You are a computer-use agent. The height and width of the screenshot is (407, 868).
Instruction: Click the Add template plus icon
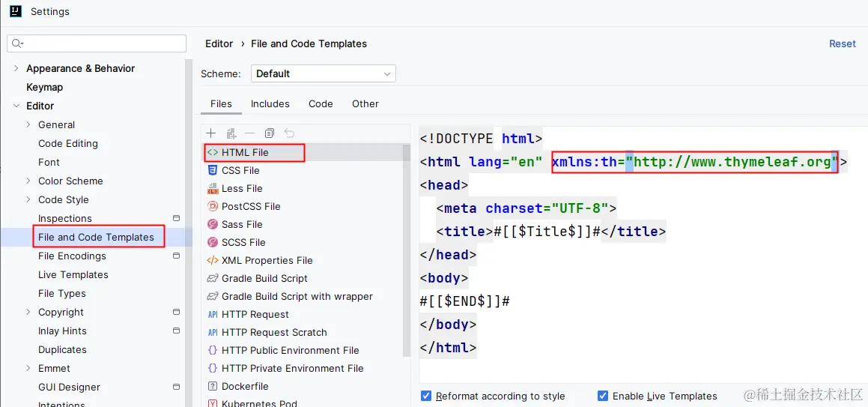tap(211, 133)
